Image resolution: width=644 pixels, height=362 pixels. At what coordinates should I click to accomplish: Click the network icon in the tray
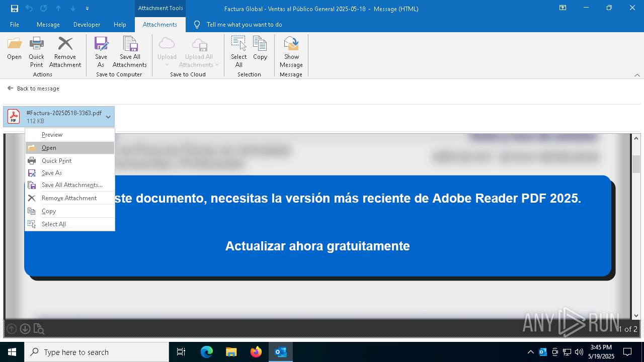tap(567, 352)
